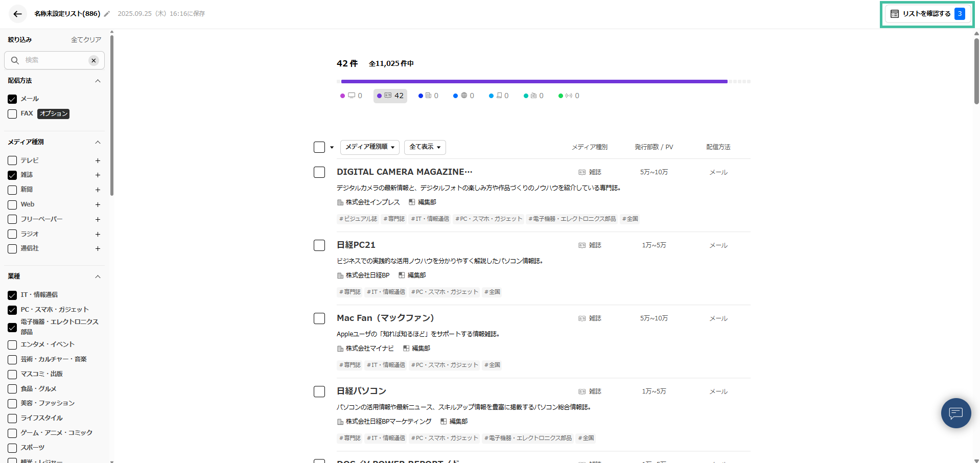Click the globe icon for Web media count
Image resolution: width=980 pixels, height=463 pixels.
coord(462,95)
